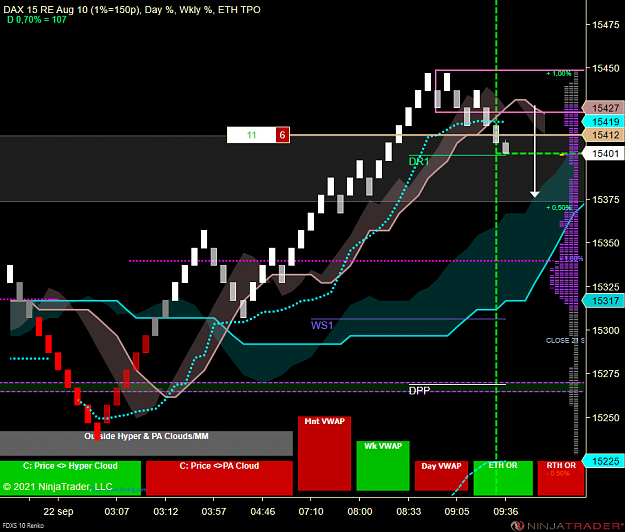The image size is (625, 532).
Task: Click the 09:05 time axis label
Action: 457,512
